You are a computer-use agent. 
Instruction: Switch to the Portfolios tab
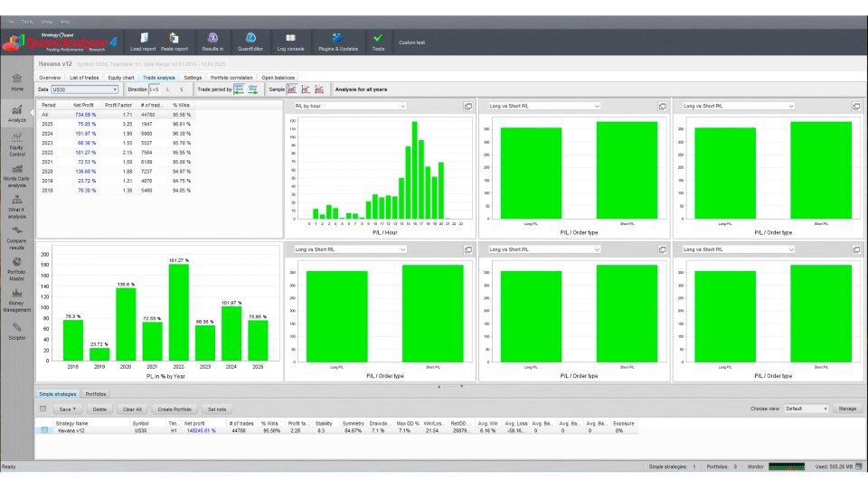pos(96,394)
